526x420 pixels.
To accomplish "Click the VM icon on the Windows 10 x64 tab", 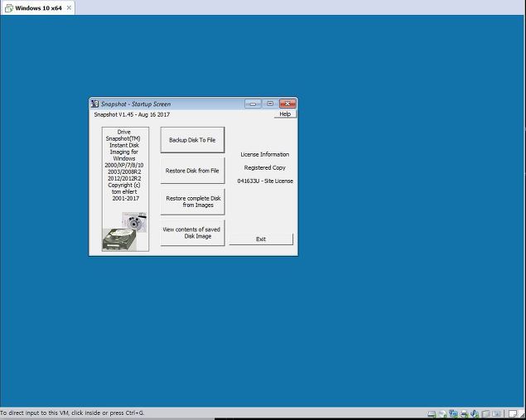I will (9, 8).
